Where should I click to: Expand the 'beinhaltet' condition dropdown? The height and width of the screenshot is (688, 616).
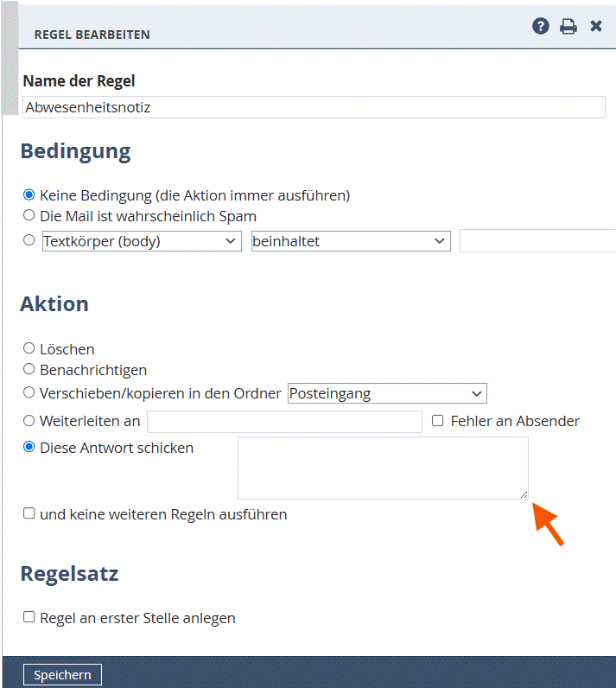351,241
